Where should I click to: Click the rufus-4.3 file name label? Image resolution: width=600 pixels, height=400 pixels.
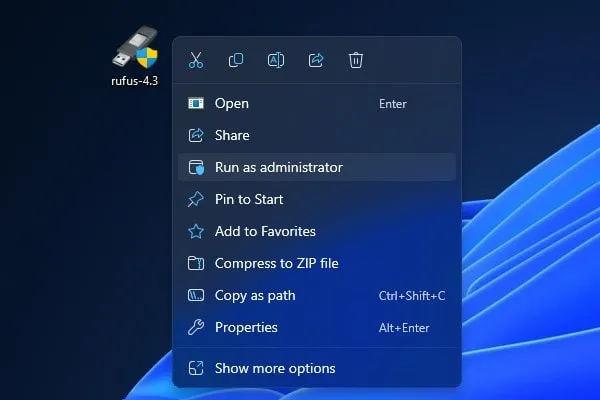coord(134,81)
